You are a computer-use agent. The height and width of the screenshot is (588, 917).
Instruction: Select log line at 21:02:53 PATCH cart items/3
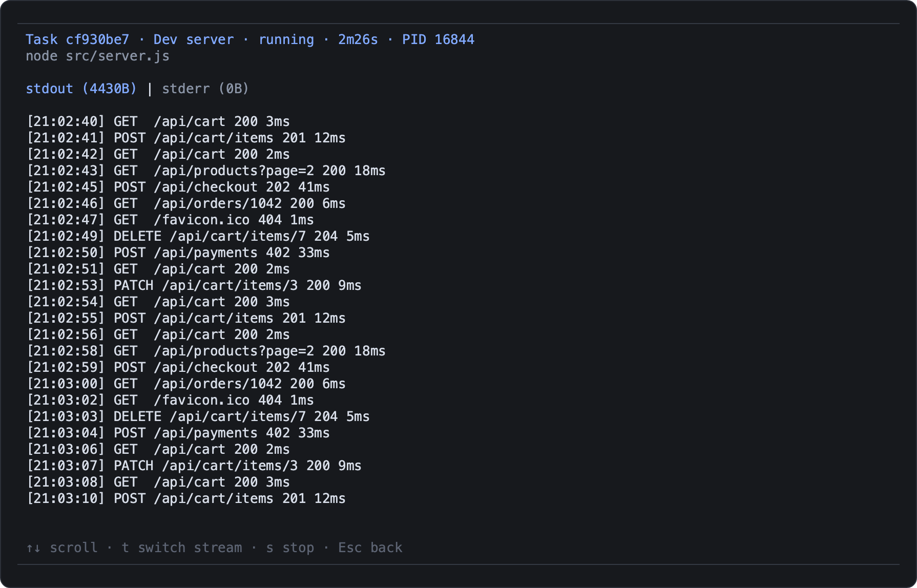click(x=194, y=285)
